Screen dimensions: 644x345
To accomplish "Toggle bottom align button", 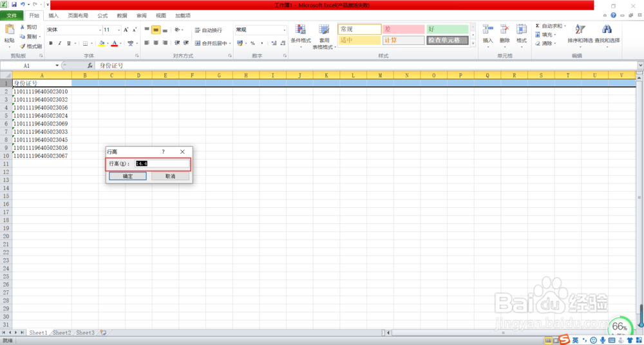I will pos(165,30).
